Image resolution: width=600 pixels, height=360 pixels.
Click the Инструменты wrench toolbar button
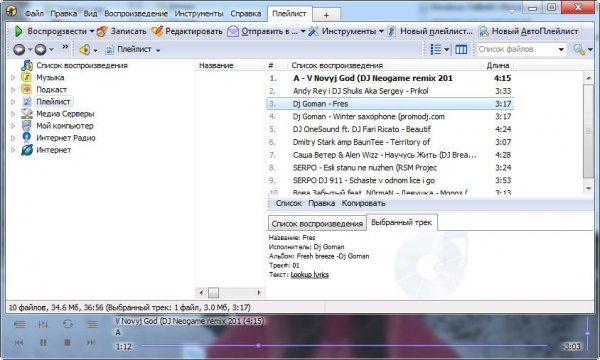click(342, 31)
